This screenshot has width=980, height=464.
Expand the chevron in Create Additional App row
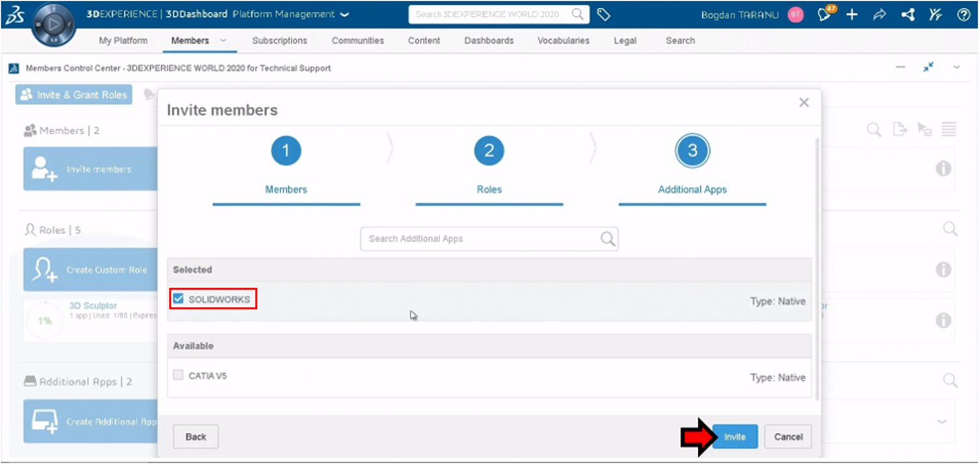942,422
